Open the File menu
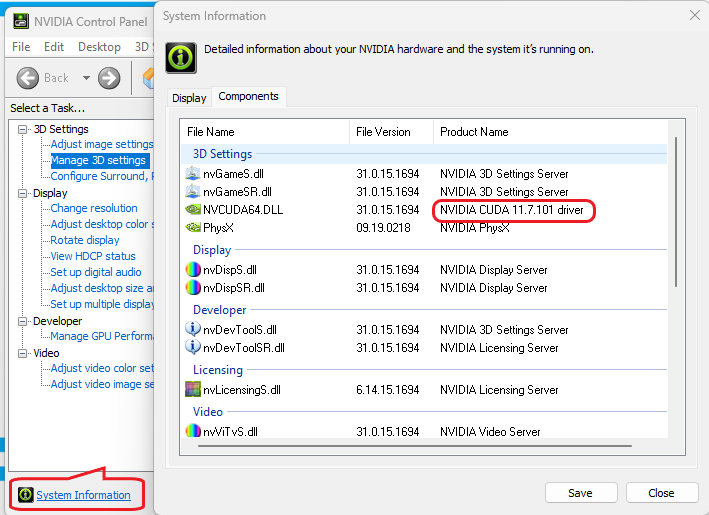Viewport: 709px width, 515px height. 21,47
